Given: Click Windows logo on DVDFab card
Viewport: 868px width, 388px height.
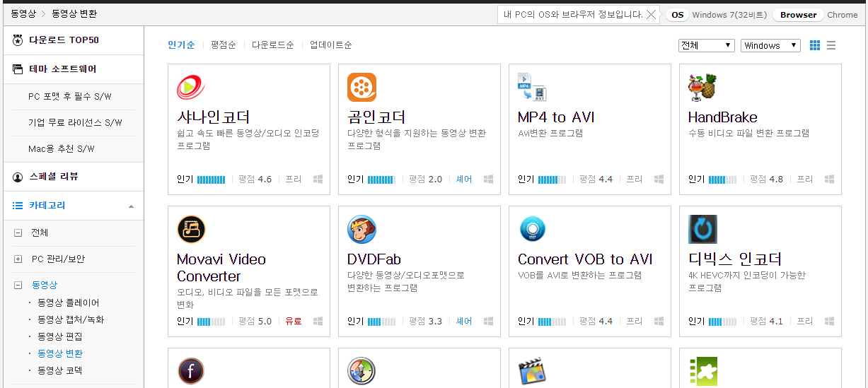Looking at the screenshot, I should 489,322.
